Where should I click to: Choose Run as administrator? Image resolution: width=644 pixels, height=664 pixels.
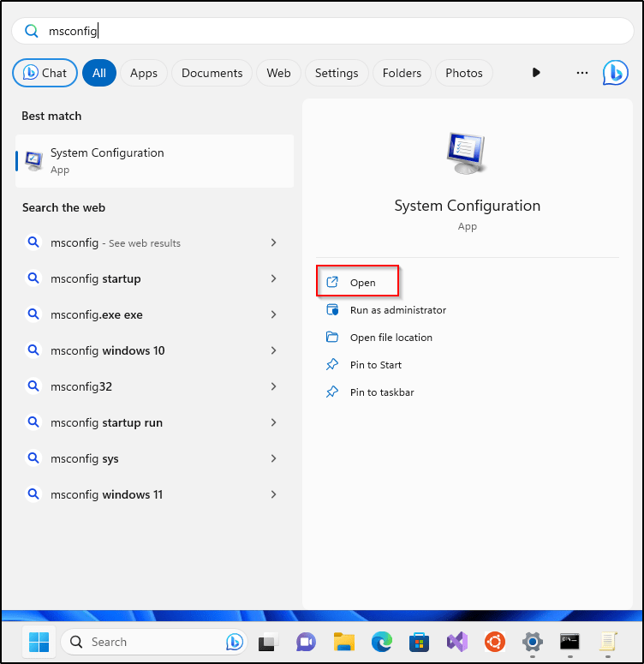pyautogui.click(x=397, y=310)
